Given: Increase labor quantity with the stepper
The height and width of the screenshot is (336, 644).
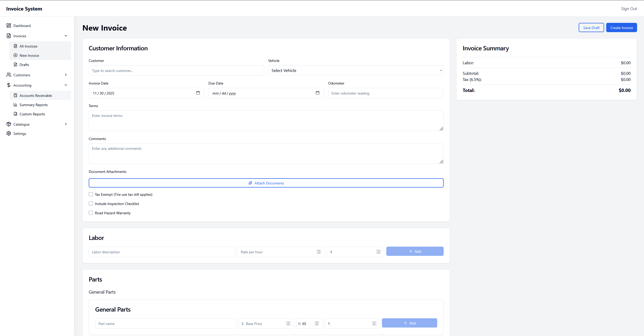Looking at the screenshot, I should (x=378, y=250).
